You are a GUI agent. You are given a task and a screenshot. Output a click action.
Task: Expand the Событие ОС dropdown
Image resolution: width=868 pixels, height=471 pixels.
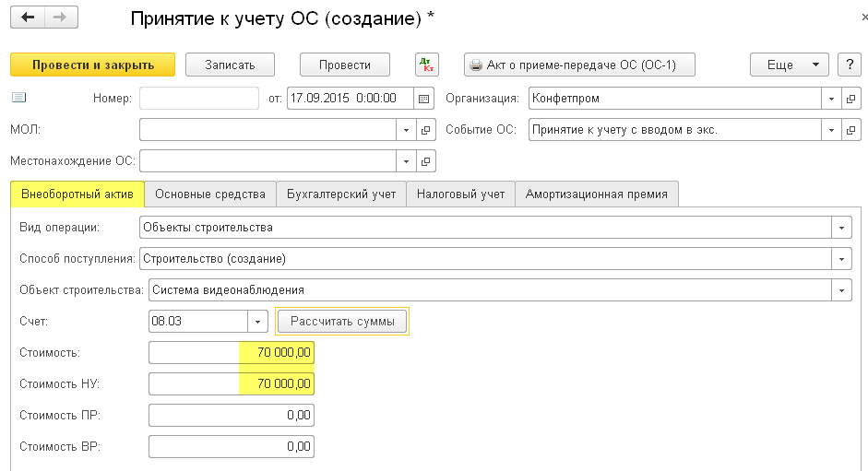831,130
